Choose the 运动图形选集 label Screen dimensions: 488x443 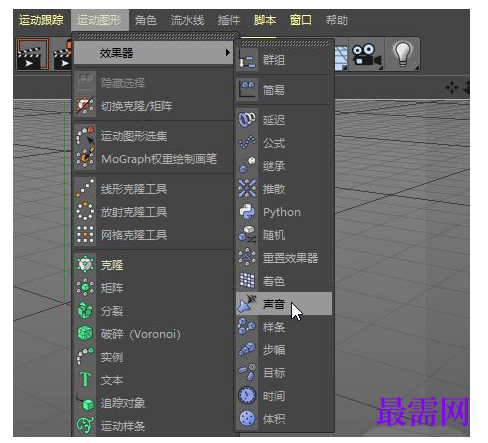coord(134,136)
